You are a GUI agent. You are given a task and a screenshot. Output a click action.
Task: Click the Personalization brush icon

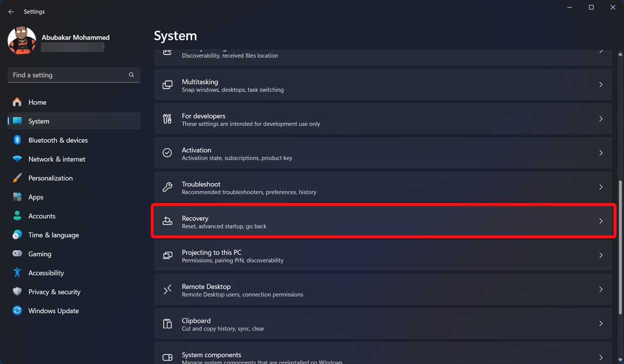point(17,178)
